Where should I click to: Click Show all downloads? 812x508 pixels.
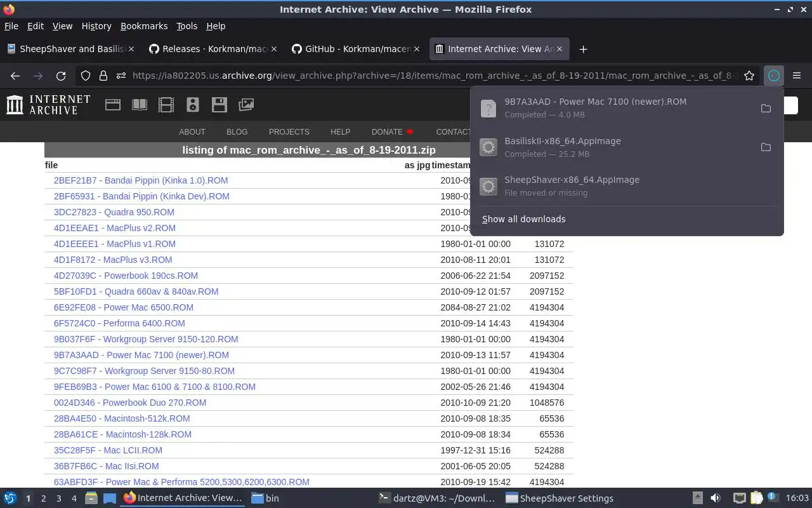pos(524,219)
